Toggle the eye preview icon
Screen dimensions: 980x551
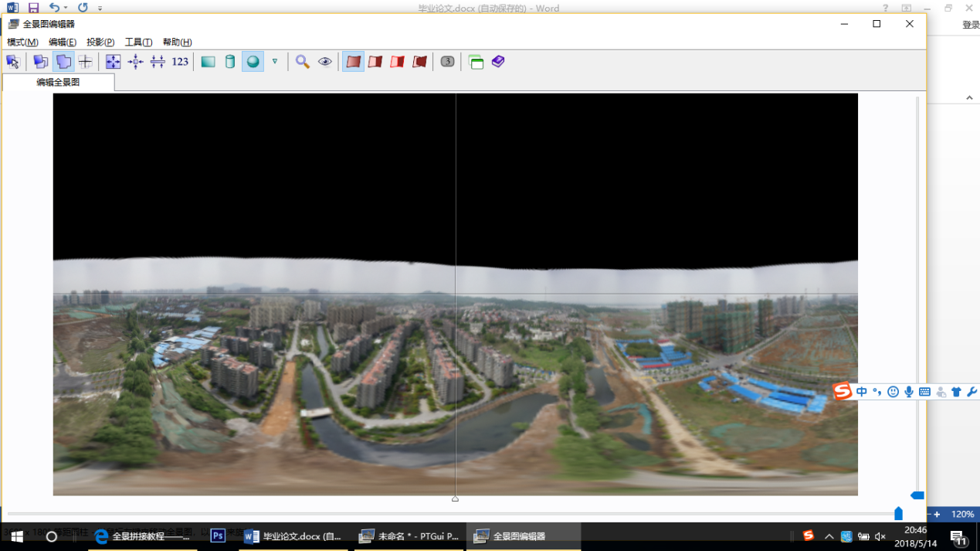coord(325,62)
